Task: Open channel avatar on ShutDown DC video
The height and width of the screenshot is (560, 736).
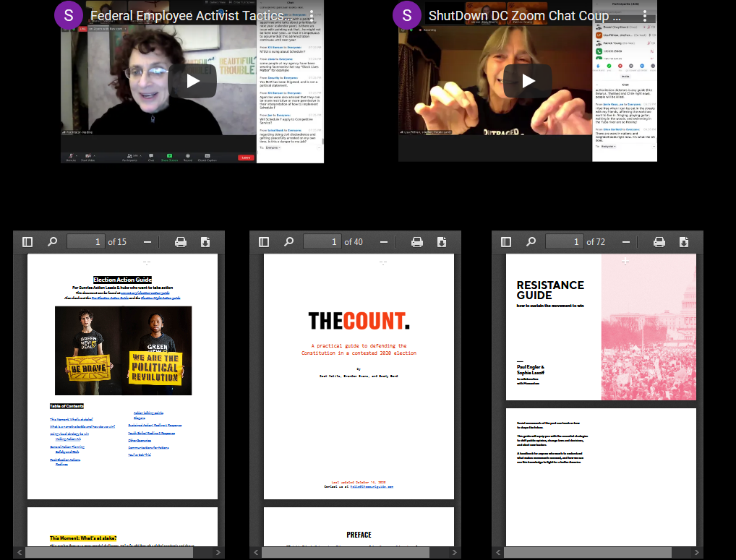Action: (x=406, y=15)
